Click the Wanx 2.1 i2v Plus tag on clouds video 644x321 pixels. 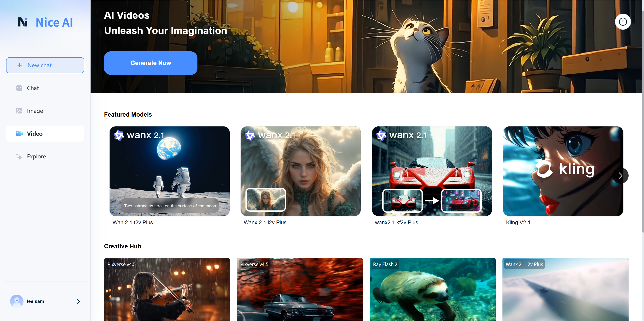pyautogui.click(x=524, y=264)
